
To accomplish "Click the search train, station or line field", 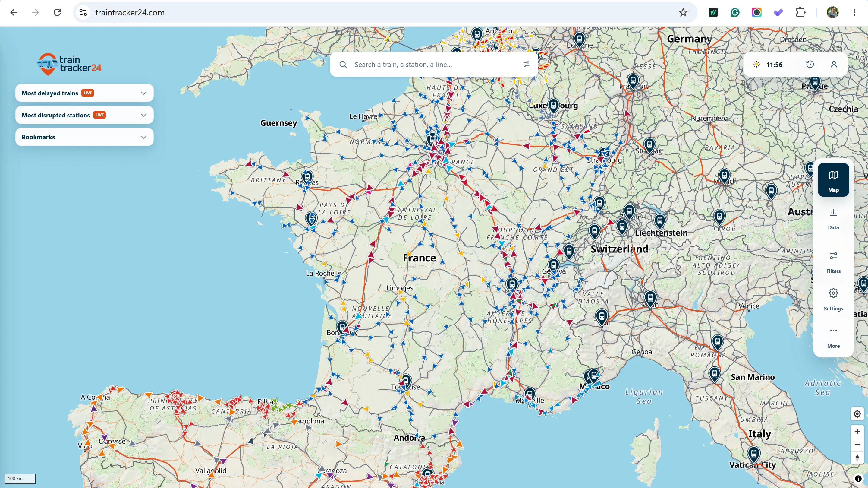I will 435,65.
